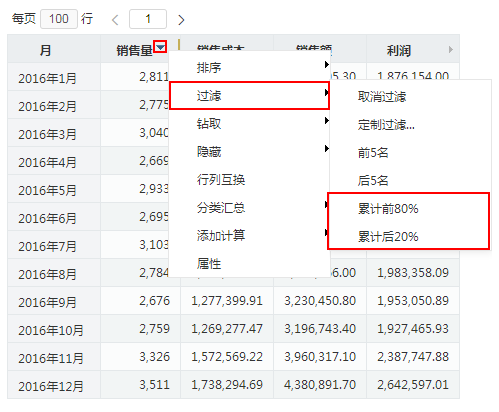
Task: Click the page number field showing 1
Action: point(148,19)
